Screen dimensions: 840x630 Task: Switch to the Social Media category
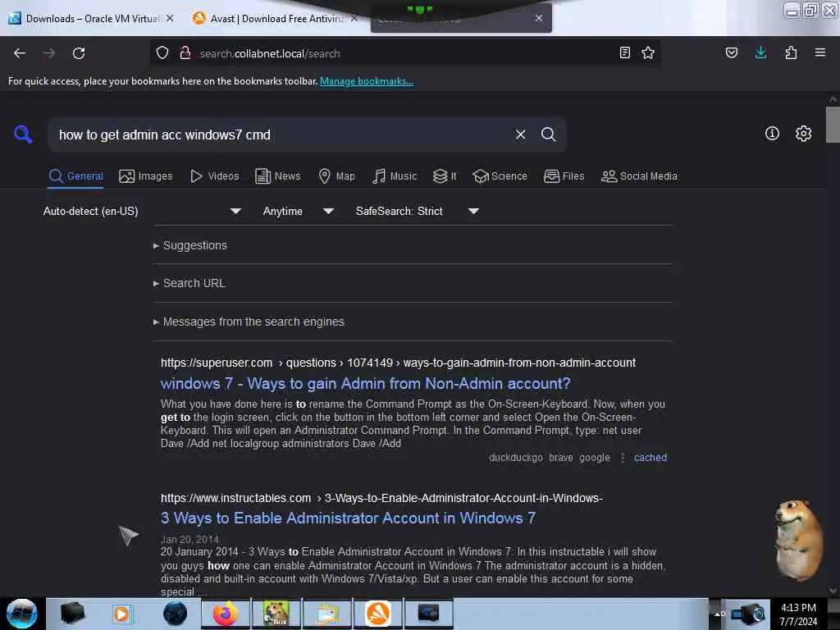tap(639, 176)
